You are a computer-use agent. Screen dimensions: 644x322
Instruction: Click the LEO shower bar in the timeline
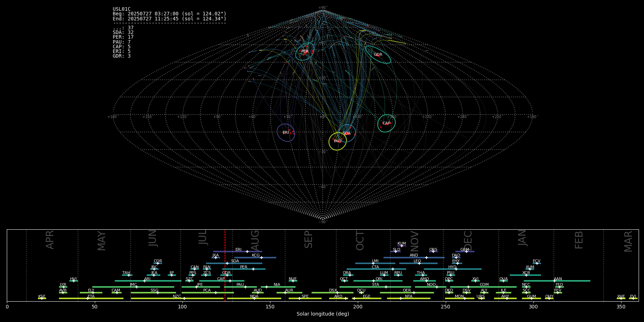point(418,263)
